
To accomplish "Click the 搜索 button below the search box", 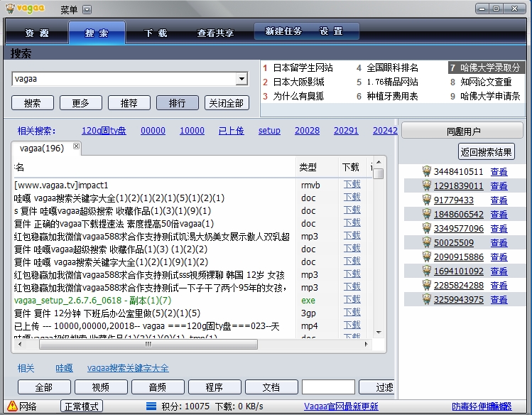I will (33, 103).
